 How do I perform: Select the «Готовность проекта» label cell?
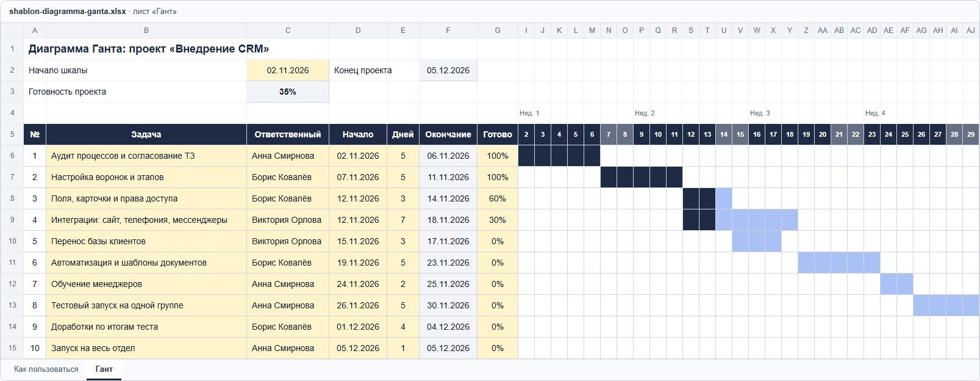[135, 92]
